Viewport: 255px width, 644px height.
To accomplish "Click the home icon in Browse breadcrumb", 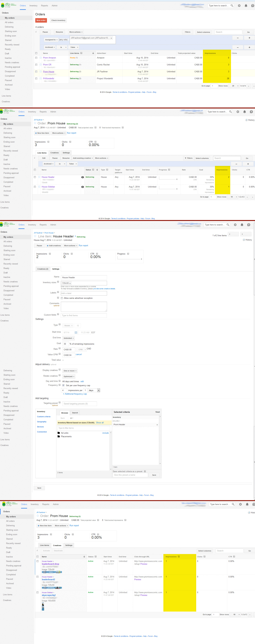I will 71,418.
